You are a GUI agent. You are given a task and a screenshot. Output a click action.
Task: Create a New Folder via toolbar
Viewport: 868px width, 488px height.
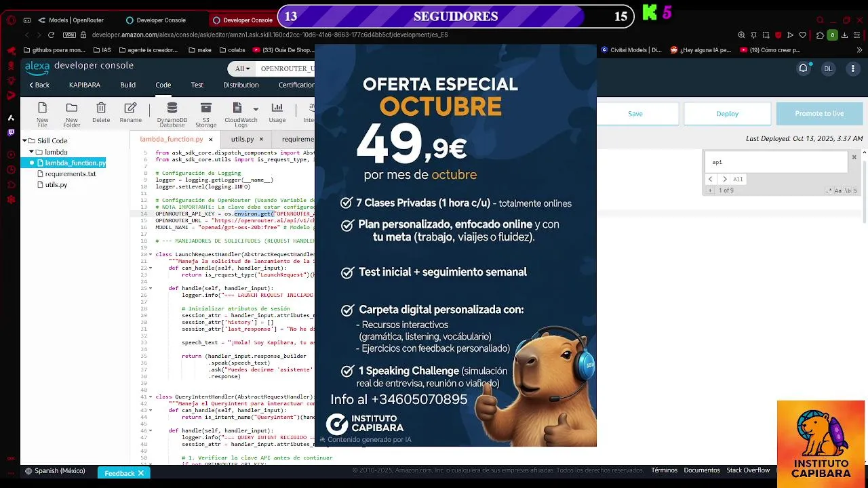click(72, 108)
